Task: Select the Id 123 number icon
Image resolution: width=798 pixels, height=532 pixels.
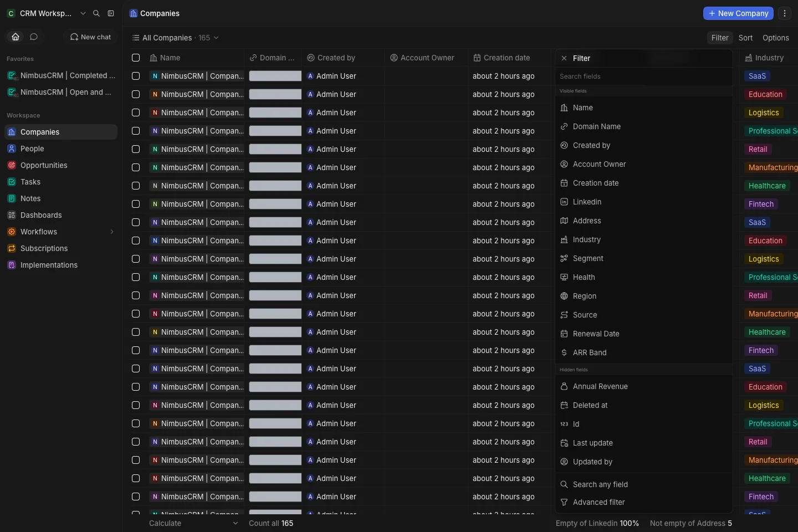Action: [x=564, y=424]
